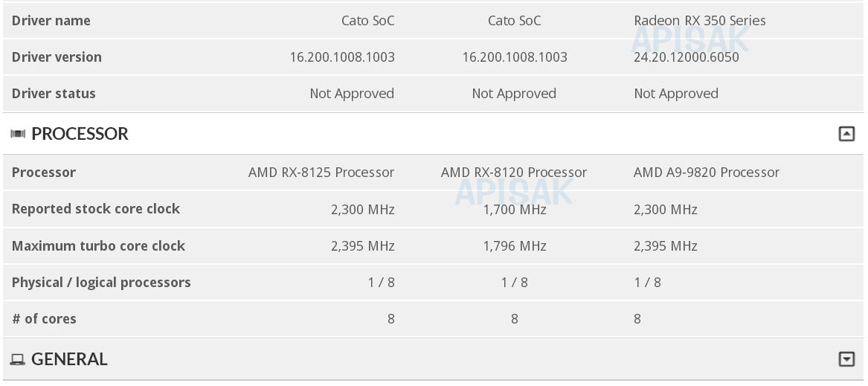Screen dimensions: 868x386
Task: Select driver version 24.20.12000.6050
Action: (x=687, y=57)
